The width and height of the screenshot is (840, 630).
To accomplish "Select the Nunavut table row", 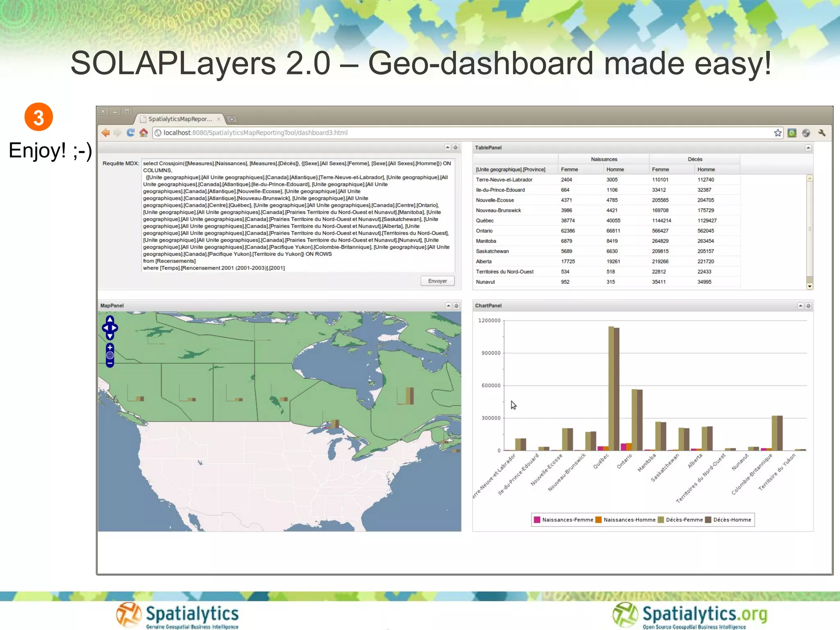I will click(607, 282).
